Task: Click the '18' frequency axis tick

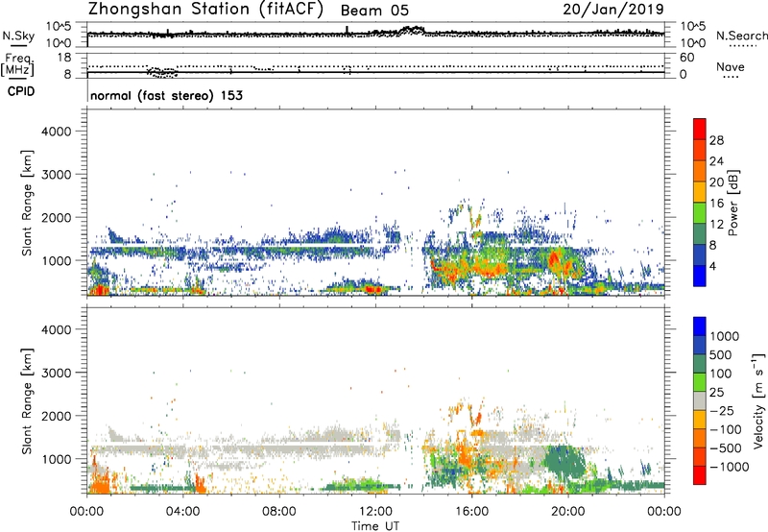Action: [64, 58]
